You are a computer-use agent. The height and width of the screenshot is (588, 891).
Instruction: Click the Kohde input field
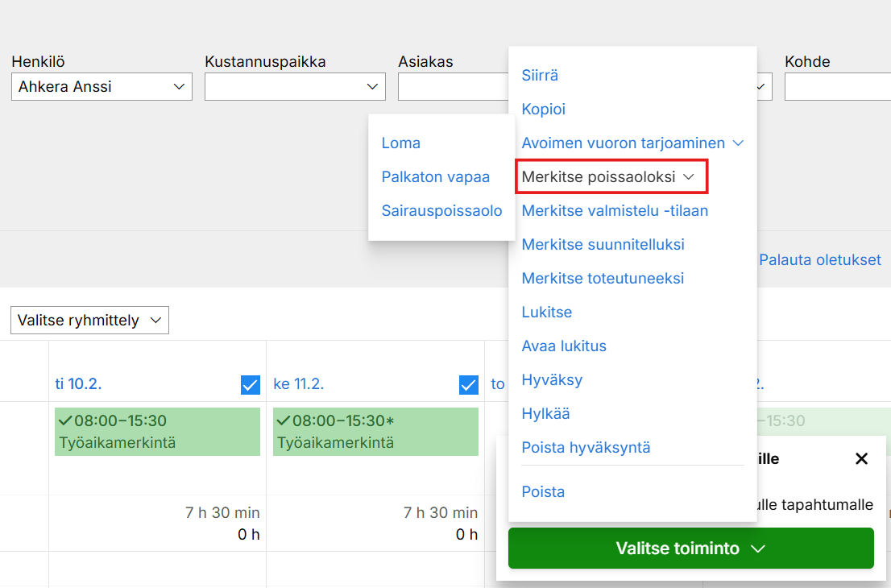(x=838, y=87)
